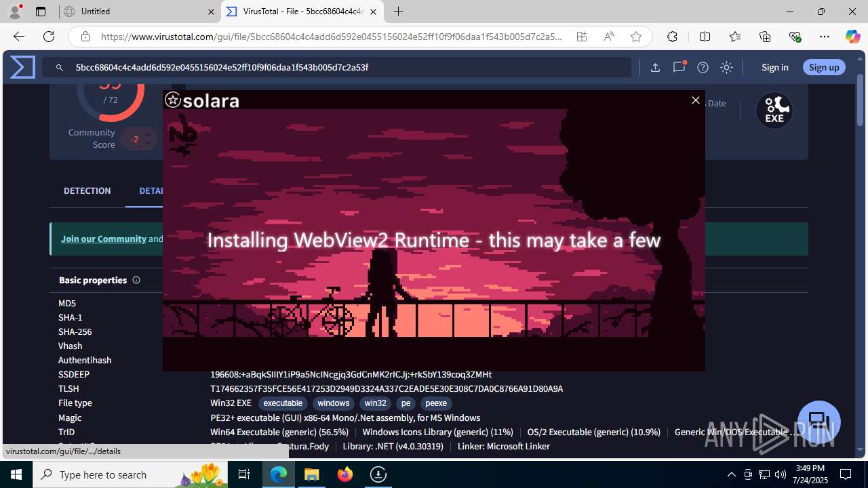Image resolution: width=868 pixels, height=488 pixels.
Task: Click the search magnifier icon in VirusTotal
Action: [x=60, y=68]
